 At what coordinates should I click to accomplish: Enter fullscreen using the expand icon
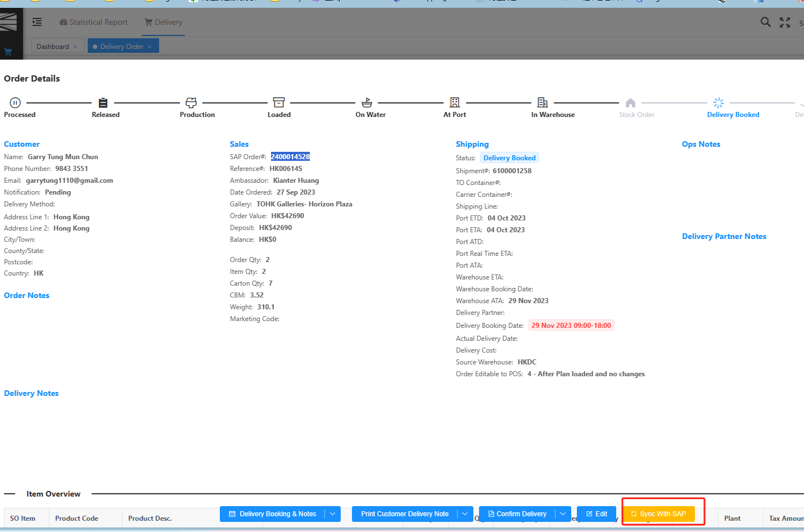(785, 22)
